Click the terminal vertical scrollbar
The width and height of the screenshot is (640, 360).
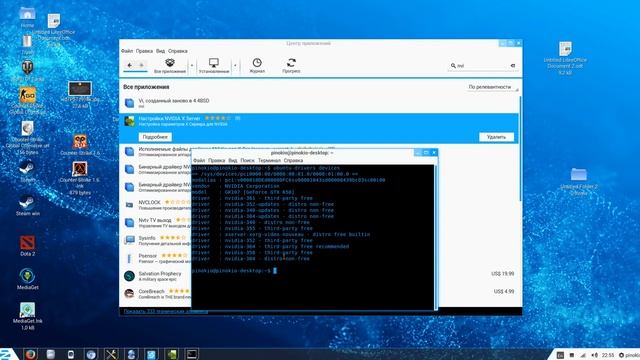(436, 237)
